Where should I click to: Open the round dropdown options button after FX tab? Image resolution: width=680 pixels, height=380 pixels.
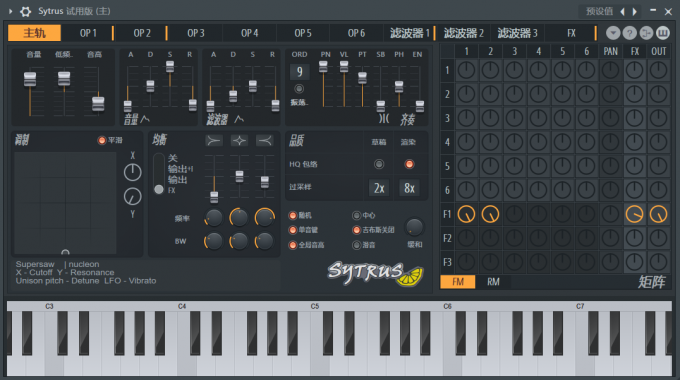(x=613, y=33)
